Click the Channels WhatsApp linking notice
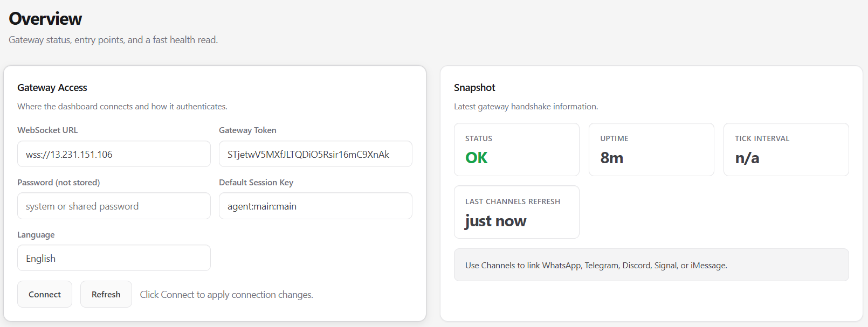This screenshot has width=868, height=327. 596,265
